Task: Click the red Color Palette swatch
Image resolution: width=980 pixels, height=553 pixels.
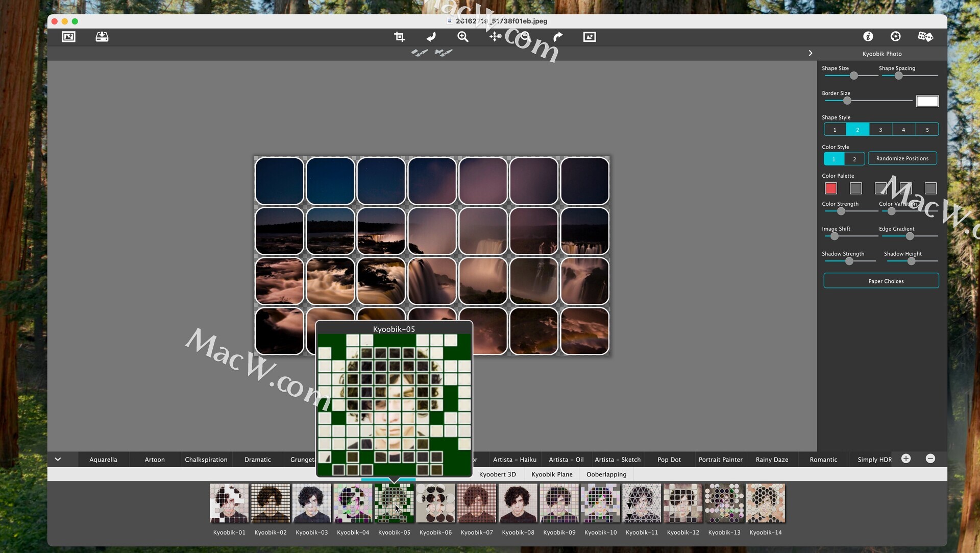Action: click(831, 188)
